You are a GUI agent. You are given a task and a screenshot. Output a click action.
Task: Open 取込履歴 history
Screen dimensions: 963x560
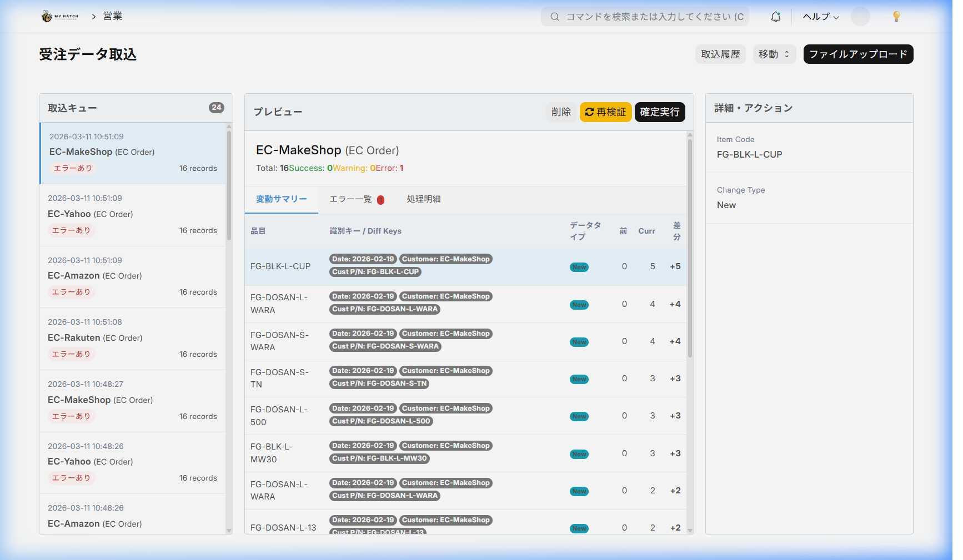click(720, 54)
